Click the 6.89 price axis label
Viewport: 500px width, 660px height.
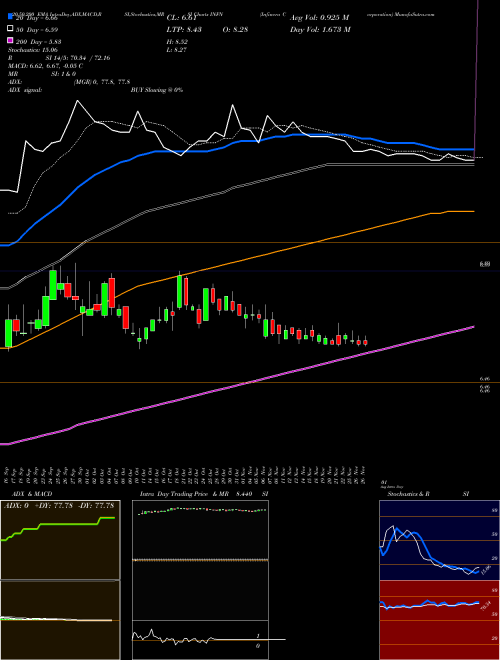click(485, 264)
